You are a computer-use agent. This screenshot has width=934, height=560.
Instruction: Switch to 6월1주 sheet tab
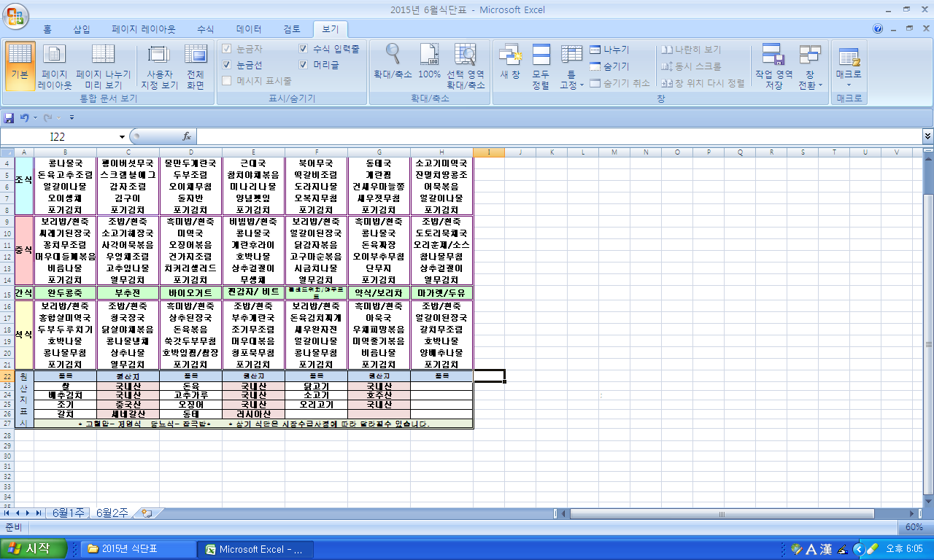click(x=68, y=513)
